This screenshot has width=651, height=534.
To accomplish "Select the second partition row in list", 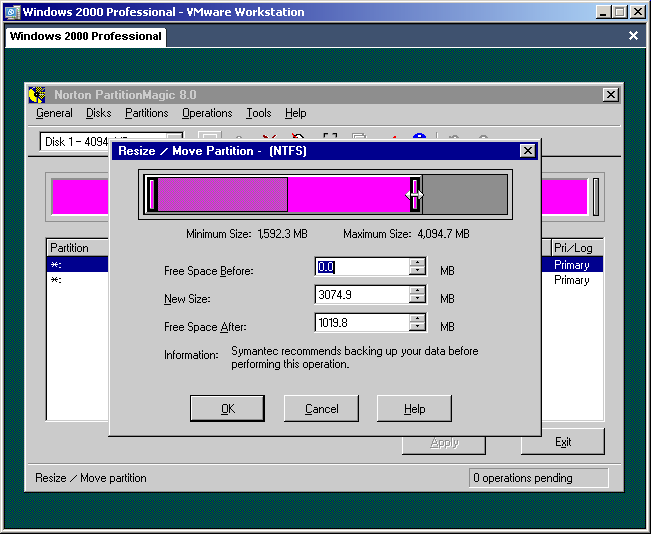I will pyautogui.click(x=77, y=280).
